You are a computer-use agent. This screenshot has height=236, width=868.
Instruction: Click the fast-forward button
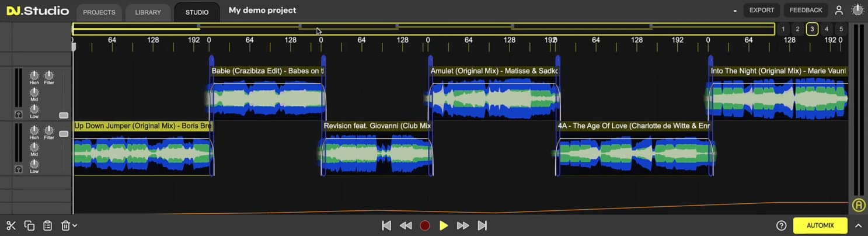463,225
